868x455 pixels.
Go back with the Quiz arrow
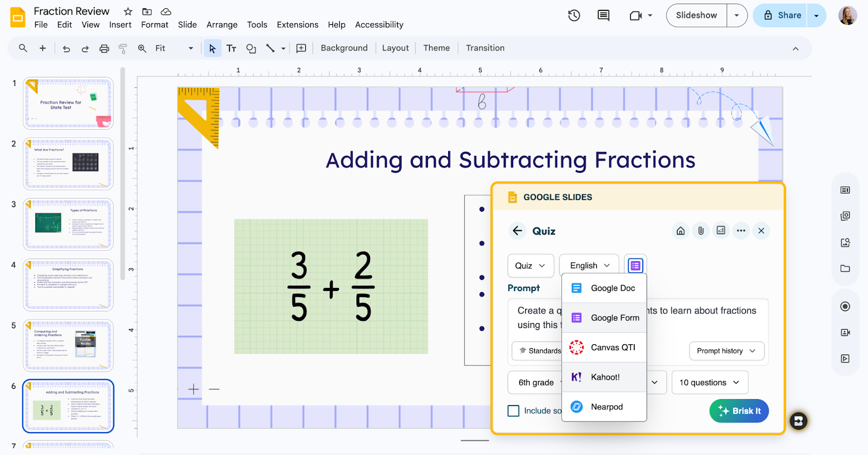click(x=518, y=231)
